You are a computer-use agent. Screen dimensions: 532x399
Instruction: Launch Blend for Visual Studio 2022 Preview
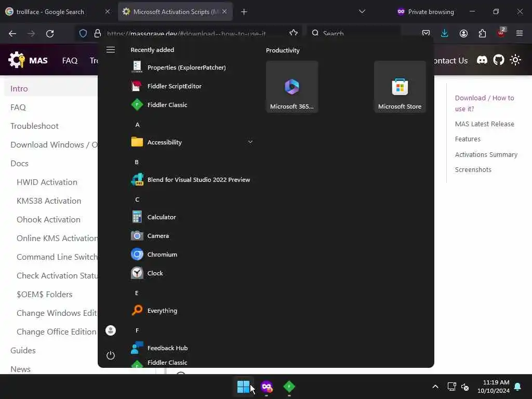[x=192, y=179]
